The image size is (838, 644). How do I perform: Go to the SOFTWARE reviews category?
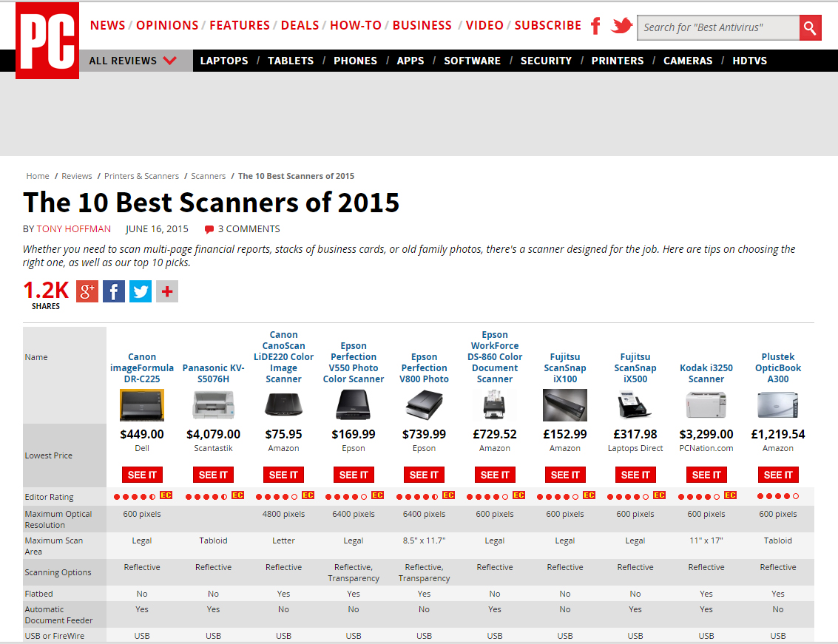point(473,61)
